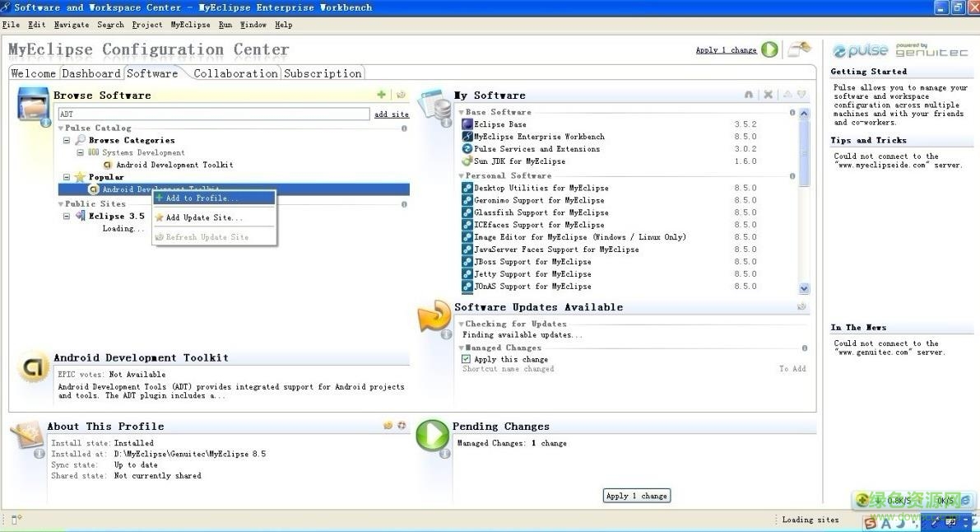Collapse the Pulse Catalog tree node
Image resolution: width=980 pixels, height=532 pixels.
click(61, 128)
